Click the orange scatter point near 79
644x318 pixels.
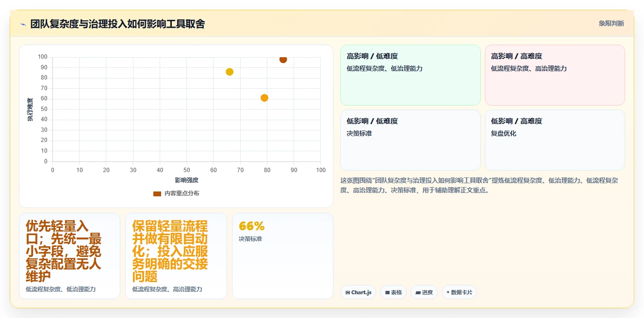[x=264, y=98]
